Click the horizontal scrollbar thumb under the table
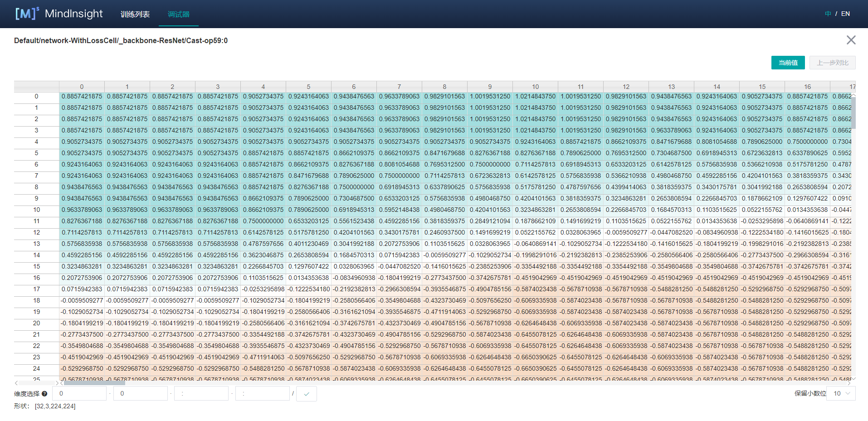Image resolution: width=868 pixels, height=421 pixels. tap(93, 383)
